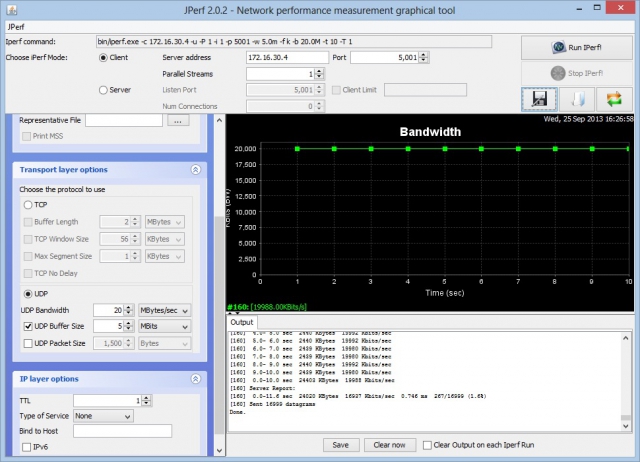Collapse the IP layer options panel
This screenshot has height=462, width=640.
[196, 379]
